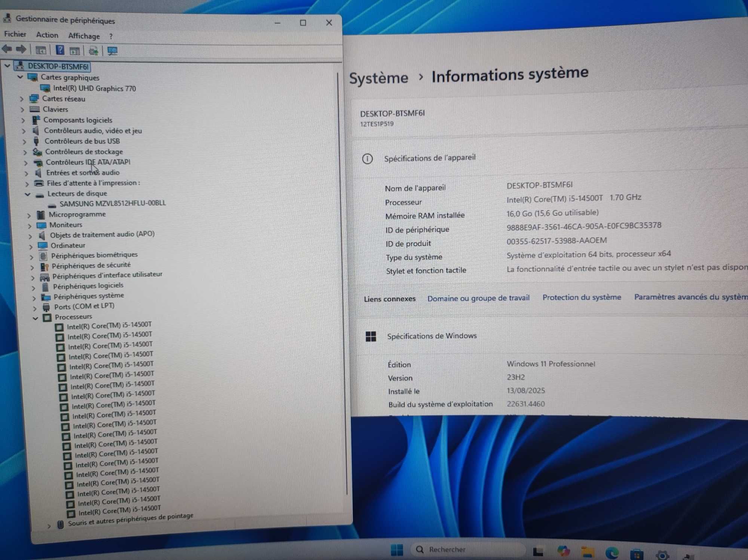Expand the Cartes réseau category
748x560 pixels.
(22, 99)
